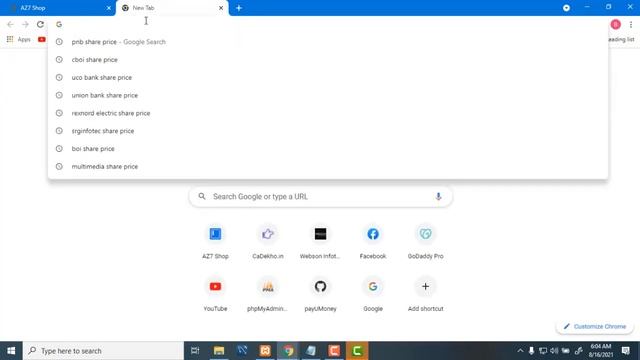Open the YouTube shortcut tile
Screen dimensions: 640x360
pyautogui.click(x=216, y=294)
